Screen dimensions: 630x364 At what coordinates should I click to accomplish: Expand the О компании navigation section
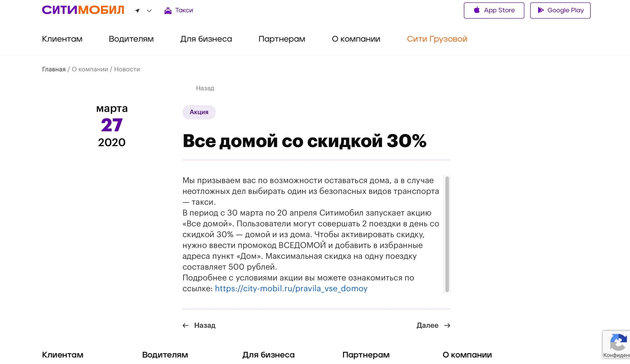tap(355, 39)
